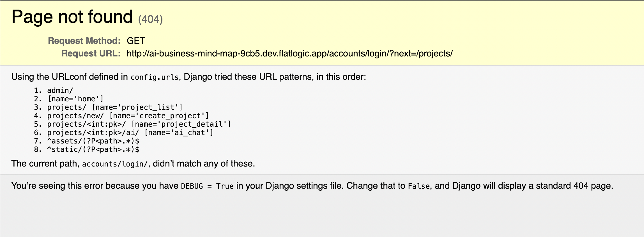The width and height of the screenshot is (644, 237).
Task: Click the DEBUG = True code text
Action: pos(207,186)
